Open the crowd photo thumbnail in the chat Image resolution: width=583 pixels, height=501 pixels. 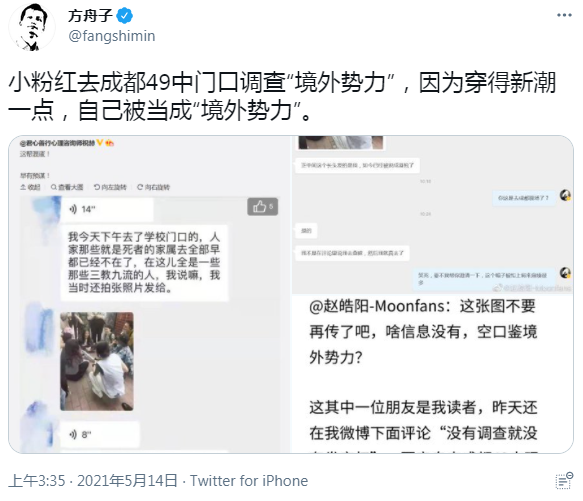[97, 361]
